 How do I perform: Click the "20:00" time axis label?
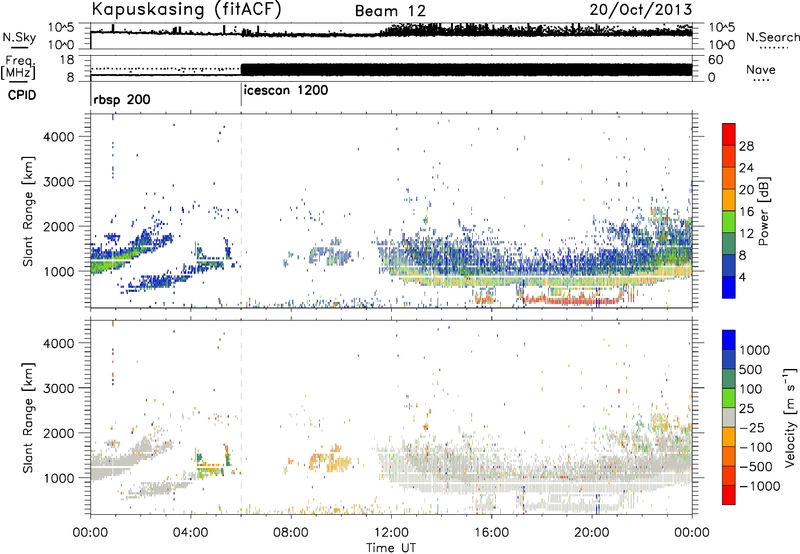pyautogui.click(x=592, y=533)
